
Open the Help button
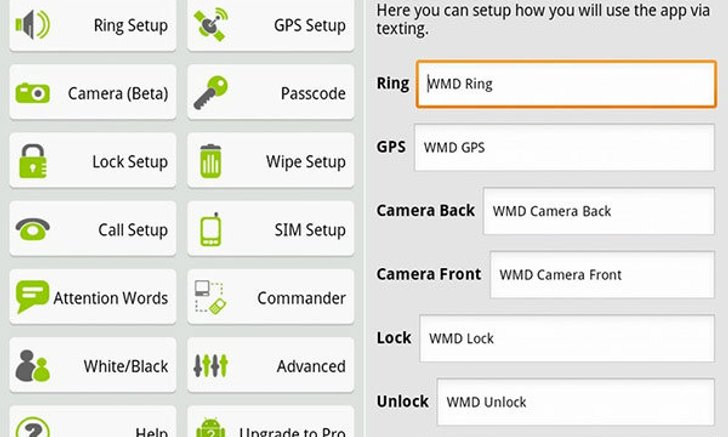coord(93,422)
